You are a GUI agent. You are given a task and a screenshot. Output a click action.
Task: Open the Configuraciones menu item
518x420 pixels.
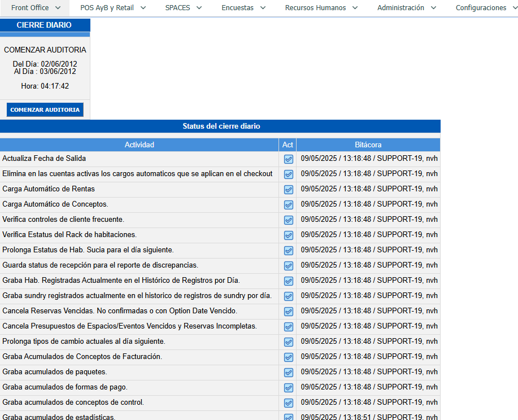coord(486,8)
